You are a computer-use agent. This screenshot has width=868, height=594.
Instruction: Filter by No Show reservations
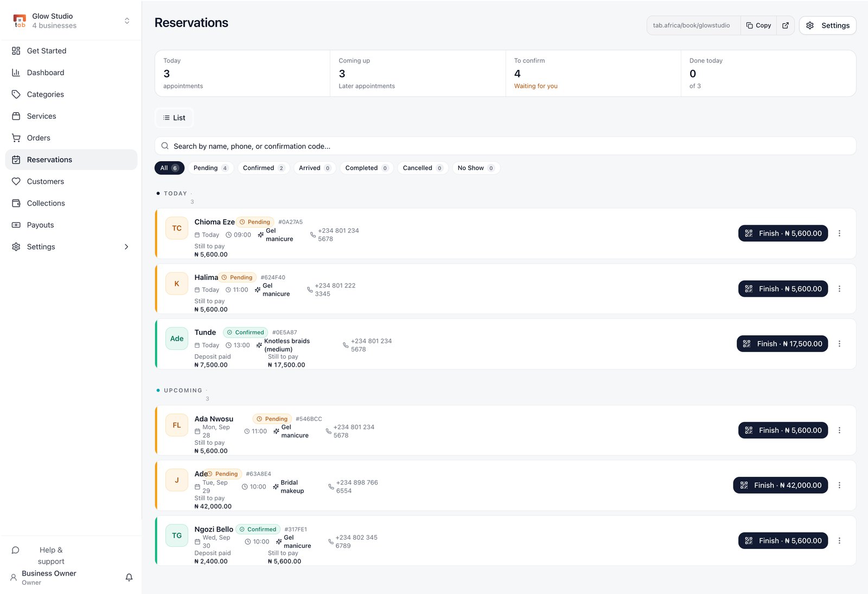tap(476, 168)
